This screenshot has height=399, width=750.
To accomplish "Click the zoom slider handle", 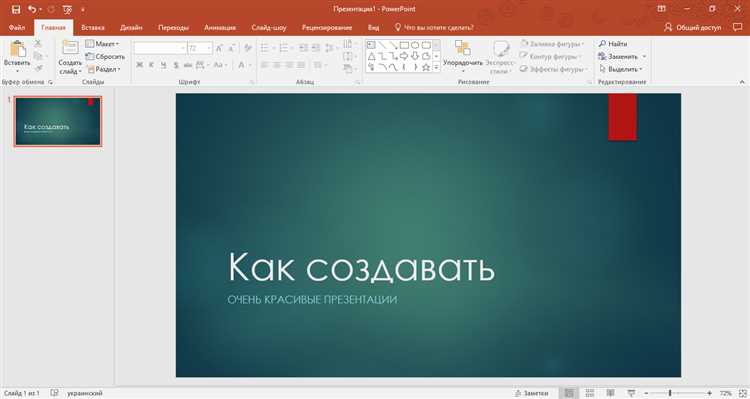I will tap(670, 393).
